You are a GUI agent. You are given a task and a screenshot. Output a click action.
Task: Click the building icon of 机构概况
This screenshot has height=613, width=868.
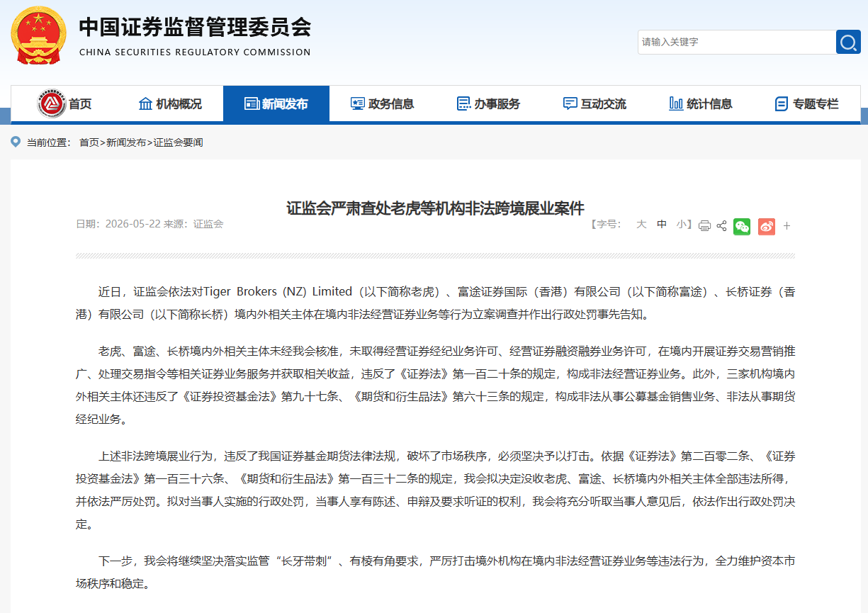[145, 103]
